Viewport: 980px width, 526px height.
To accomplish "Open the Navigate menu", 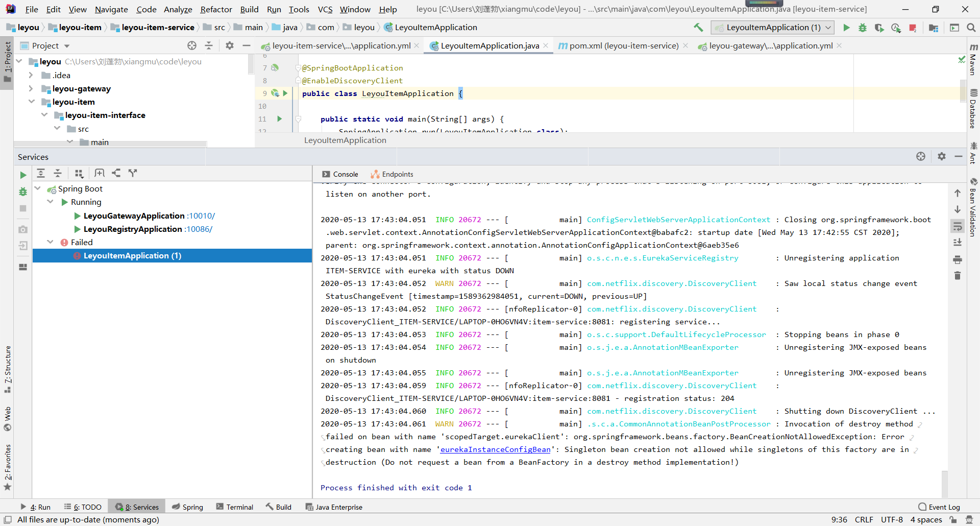I will tap(111, 9).
